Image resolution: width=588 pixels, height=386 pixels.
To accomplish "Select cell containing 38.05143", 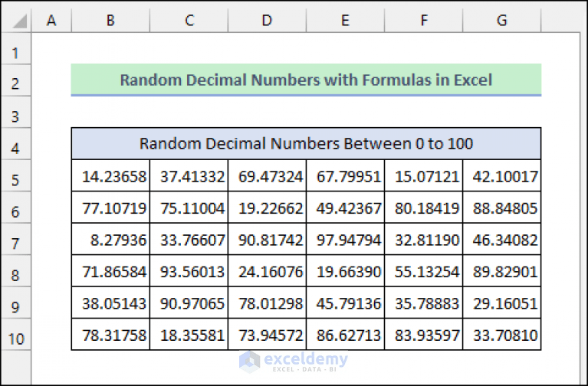I will [110, 303].
